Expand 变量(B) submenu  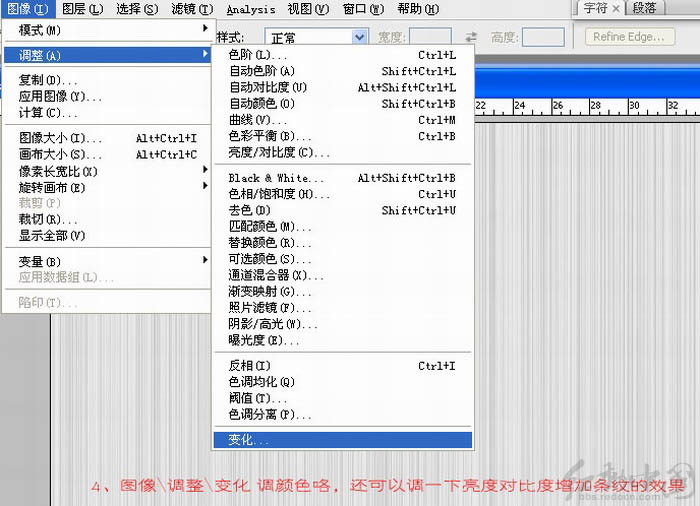click(x=107, y=261)
